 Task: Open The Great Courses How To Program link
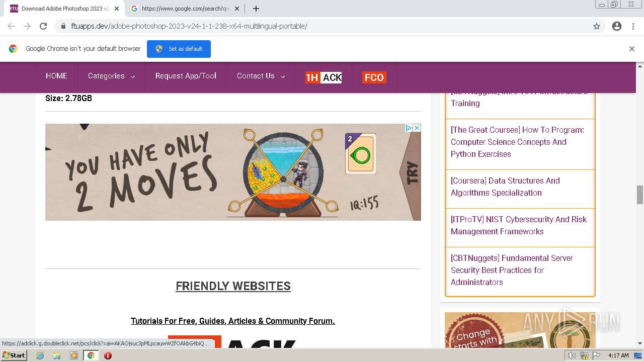pyautogui.click(x=517, y=142)
